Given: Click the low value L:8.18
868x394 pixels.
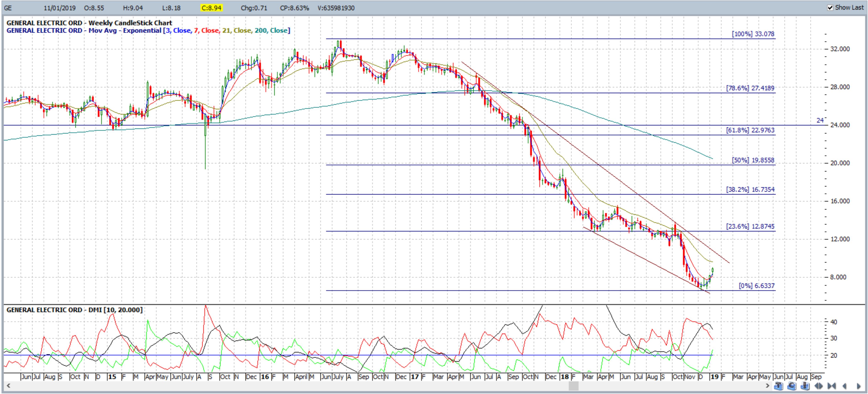Looking at the screenshot, I should [171, 8].
